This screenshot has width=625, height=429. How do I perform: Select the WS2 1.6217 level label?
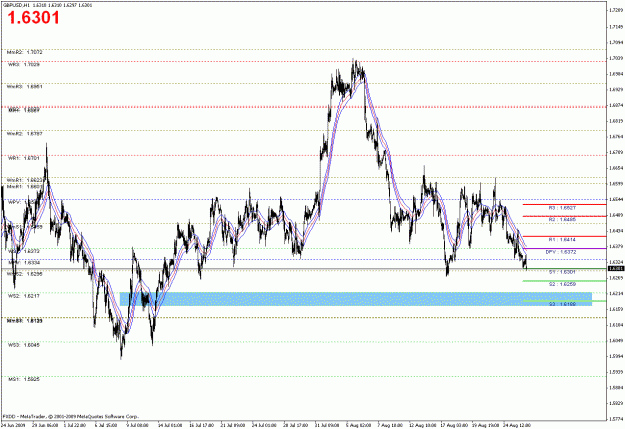[24, 296]
